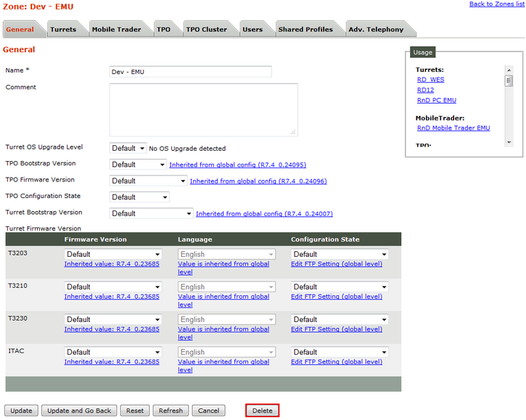Viewport: 526px width, 420px height.
Task: Click the ITAC Language dropdown
Action: coord(226,352)
